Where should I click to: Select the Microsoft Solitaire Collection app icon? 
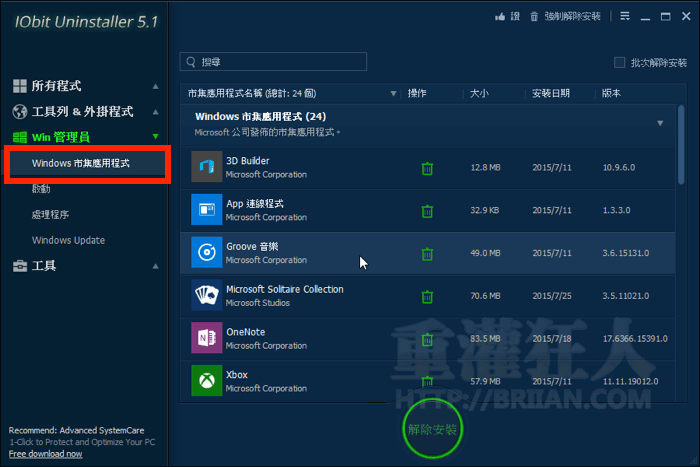point(206,296)
